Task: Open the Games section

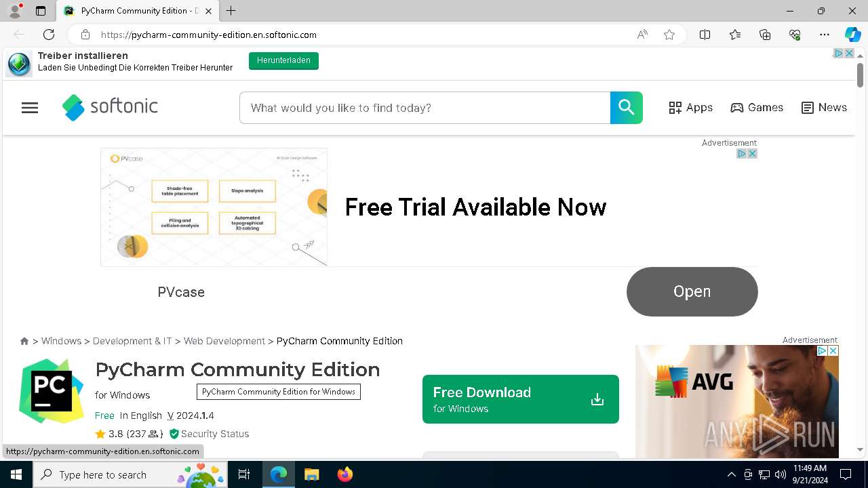Action: [757, 108]
